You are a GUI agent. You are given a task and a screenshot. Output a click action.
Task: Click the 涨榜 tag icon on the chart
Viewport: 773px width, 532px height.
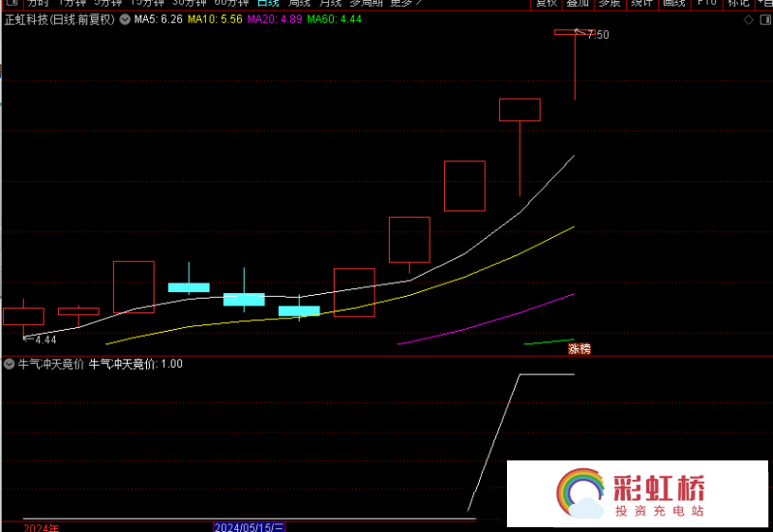[x=579, y=348]
